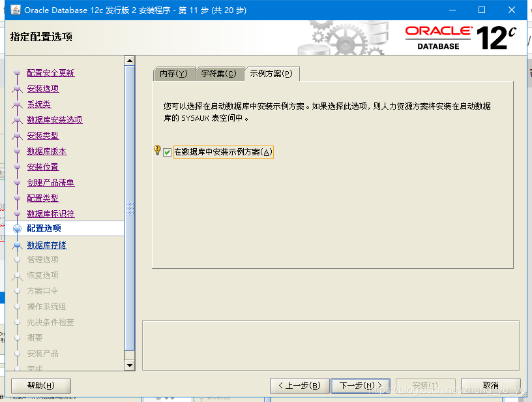Toggle the 在数据库中安装示例方案 checkbox

[167, 152]
